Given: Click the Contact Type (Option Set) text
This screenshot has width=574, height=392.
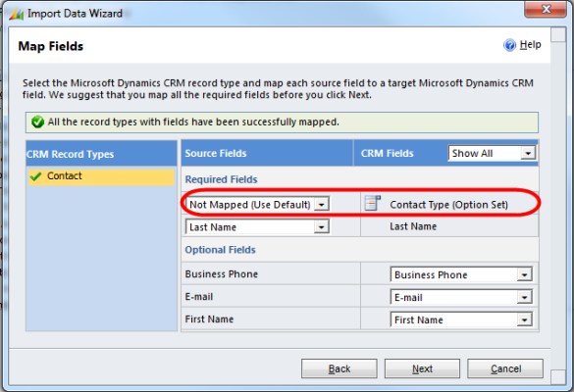Looking at the screenshot, I should (x=448, y=205).
